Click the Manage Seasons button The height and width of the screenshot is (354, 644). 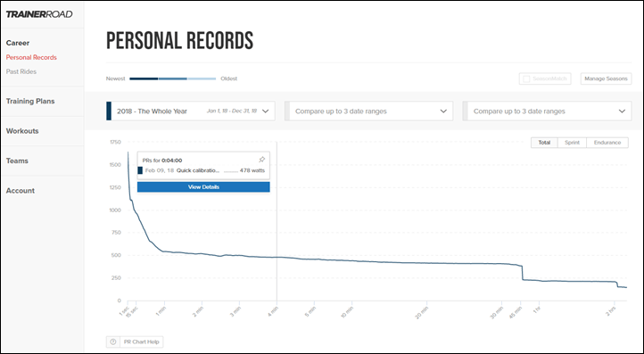(606, 78)
